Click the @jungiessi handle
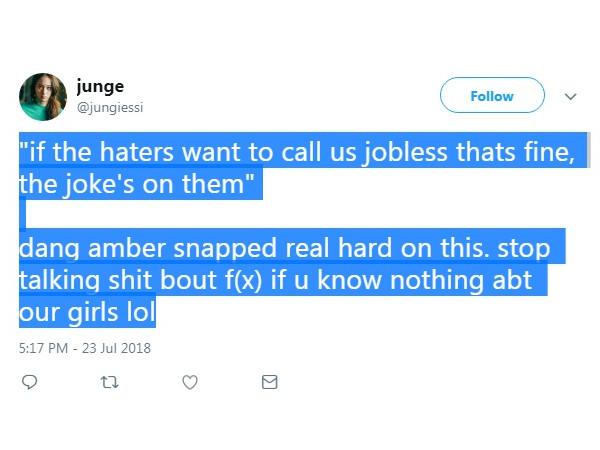This screenshot has width=600, height=450. coord(116,105)
